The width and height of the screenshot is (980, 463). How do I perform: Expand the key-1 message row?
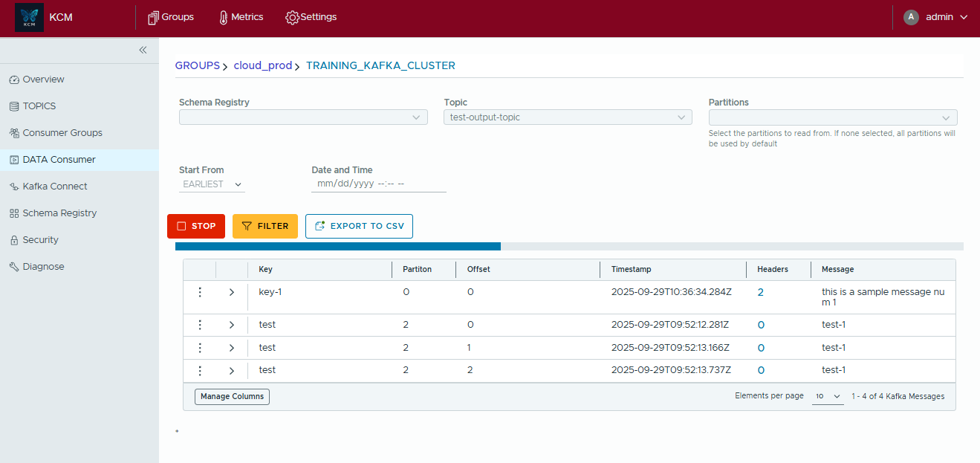[x=232, y=292]
